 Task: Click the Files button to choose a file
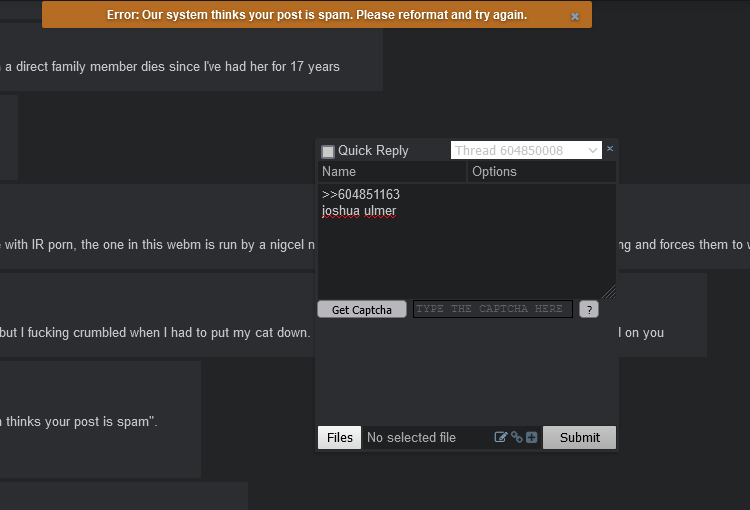(x=340, y=437)
